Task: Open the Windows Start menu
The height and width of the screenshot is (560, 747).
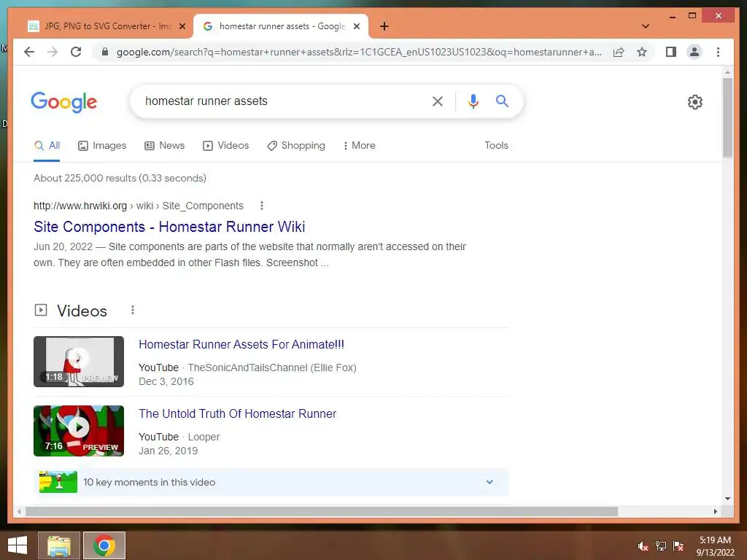Action: pos(18,545)
